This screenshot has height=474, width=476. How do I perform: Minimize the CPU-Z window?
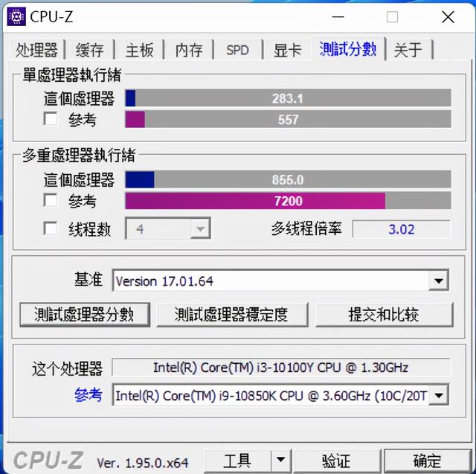[x=338, y=17]
